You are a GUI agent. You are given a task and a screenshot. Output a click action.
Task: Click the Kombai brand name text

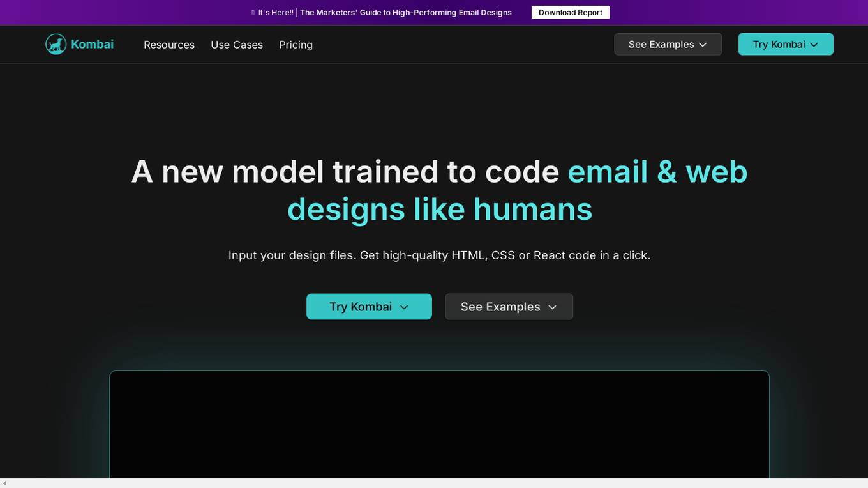[92, 44]
